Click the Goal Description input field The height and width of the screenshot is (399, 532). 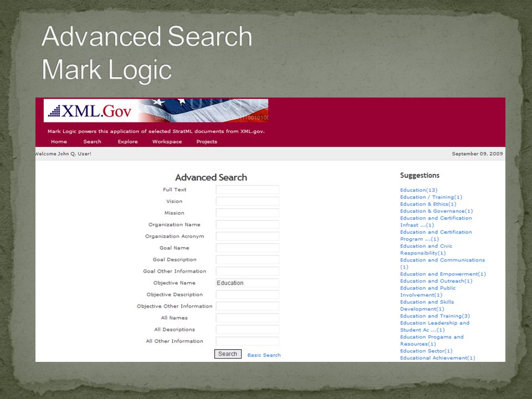click(x=247, y=259)
